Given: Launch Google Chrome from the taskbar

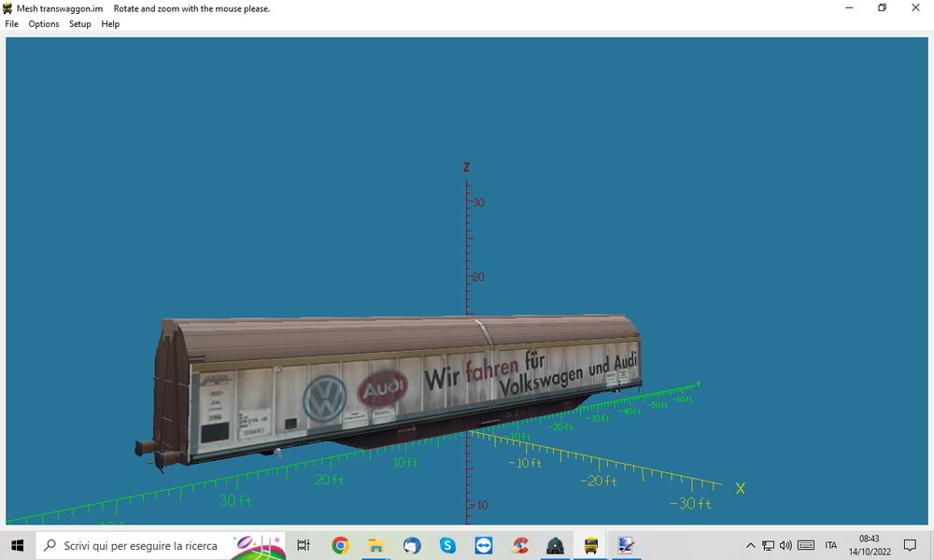Looking at the screenshot, I should click(x=341, y=545).
